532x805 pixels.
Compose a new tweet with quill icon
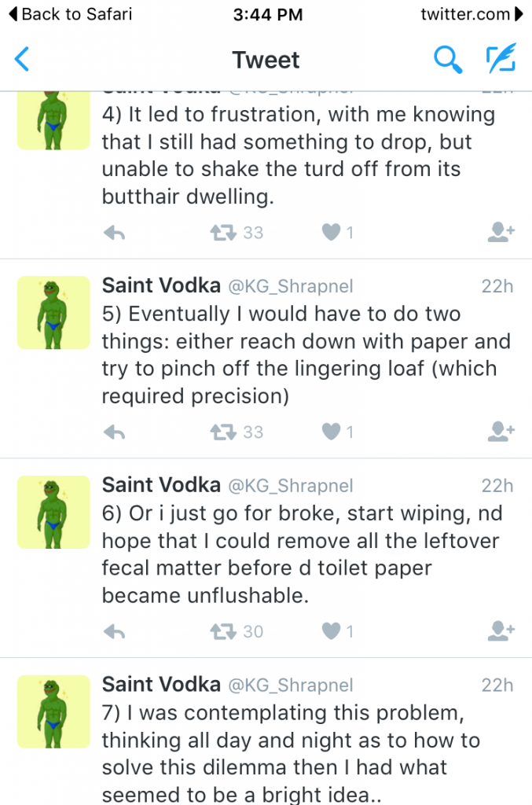(x=499, y=60)
